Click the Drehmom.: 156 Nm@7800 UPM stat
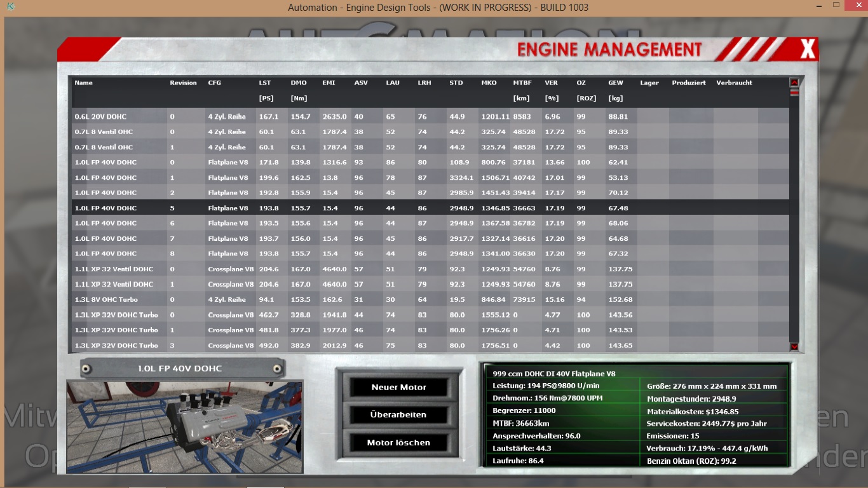Image resolution: width=868 pixels, height=488 pixels. (x=549, y=398)
